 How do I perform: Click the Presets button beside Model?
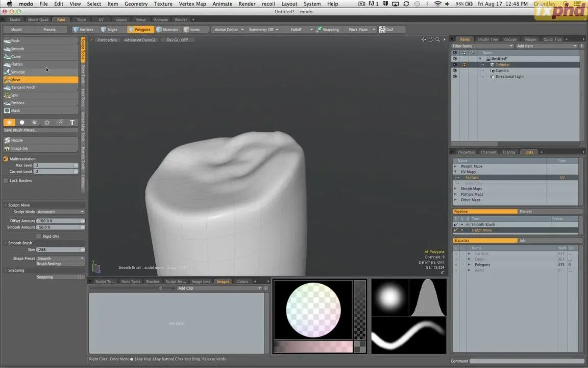(49, 29)
